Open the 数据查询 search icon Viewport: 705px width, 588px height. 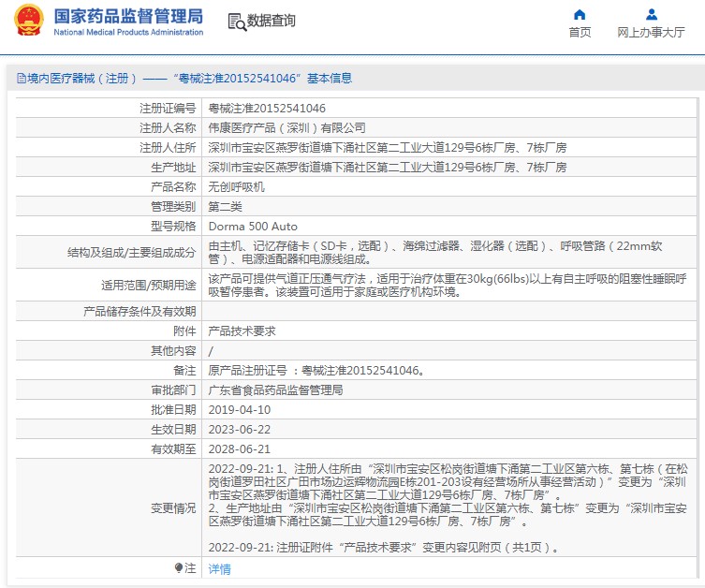coord(237,22)
